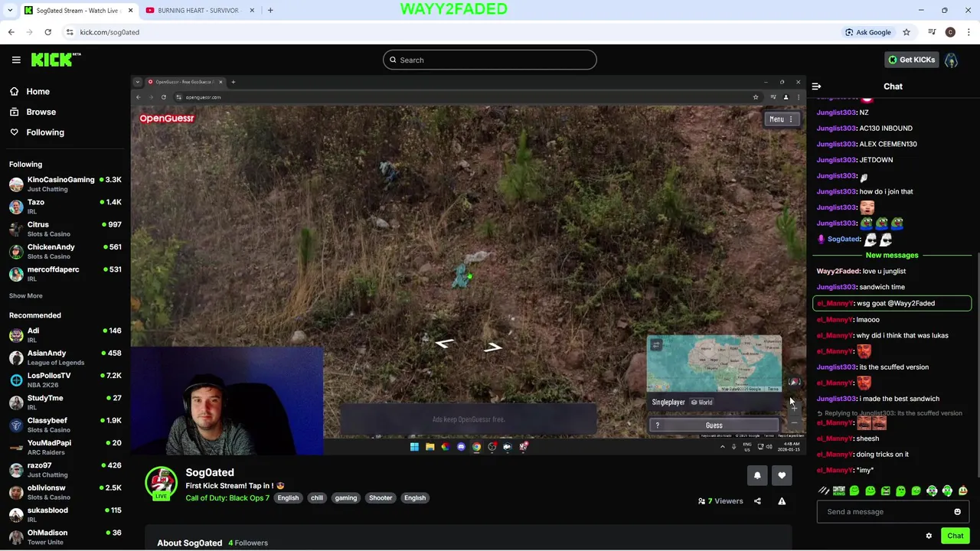This screenshot has height=551, width=980.
Task: Open a new browser tab
Action: click(270, 10)
